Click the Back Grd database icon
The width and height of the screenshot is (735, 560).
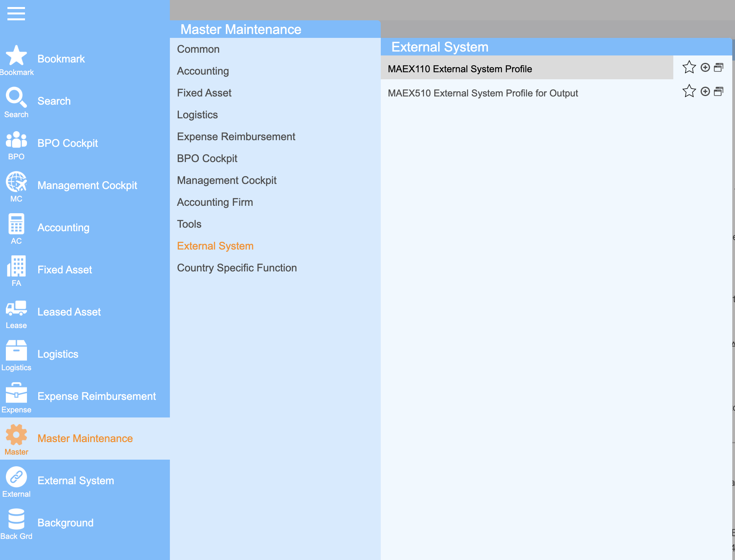pyautogui.click(x=16, y=519)
